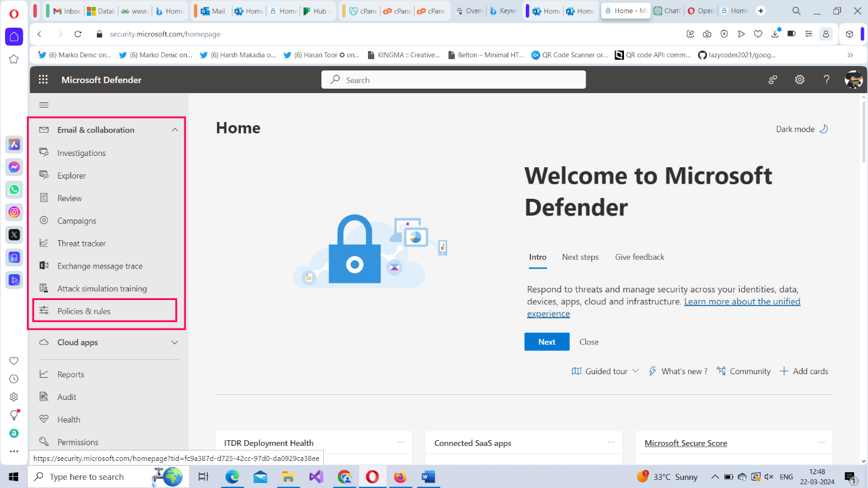
Task: Open WhatsApp in the Opera sidebar
Action: [x=14, y=190]
